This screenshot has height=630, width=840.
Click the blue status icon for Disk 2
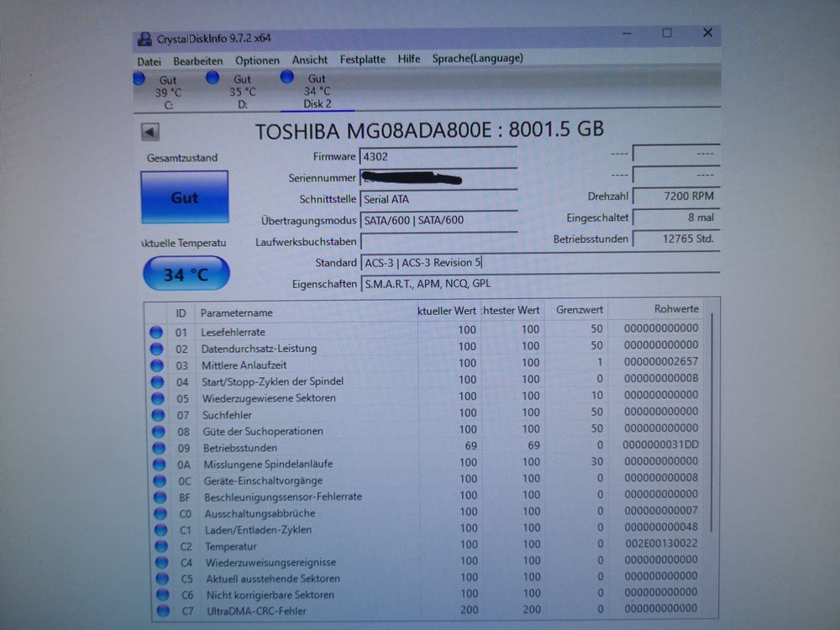click(x=287, y=77)
